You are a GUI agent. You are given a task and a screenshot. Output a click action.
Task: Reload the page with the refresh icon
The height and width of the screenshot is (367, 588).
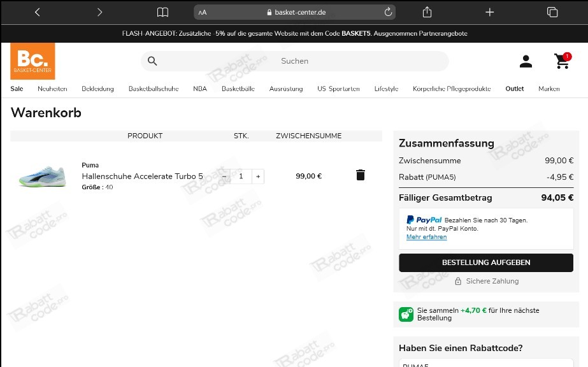pyautogui.click(x=388, y=12)
